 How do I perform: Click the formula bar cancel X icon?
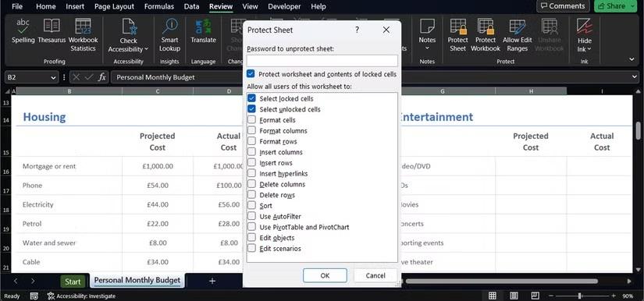[x=76, y=77]
